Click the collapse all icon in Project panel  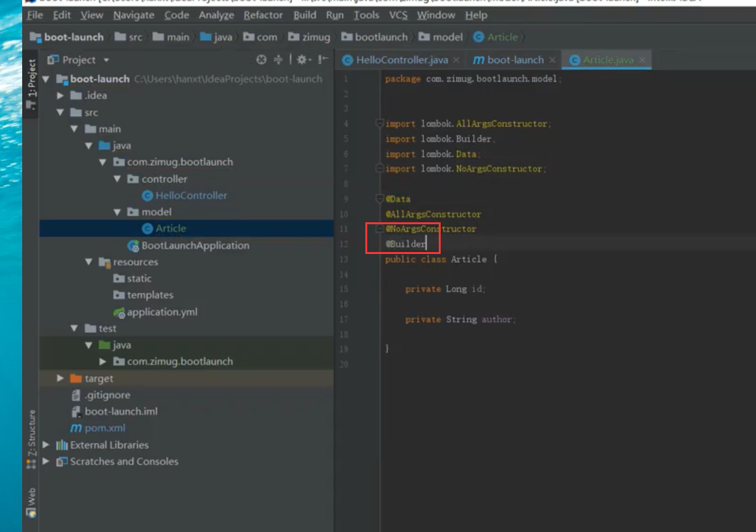click(278, 60)
